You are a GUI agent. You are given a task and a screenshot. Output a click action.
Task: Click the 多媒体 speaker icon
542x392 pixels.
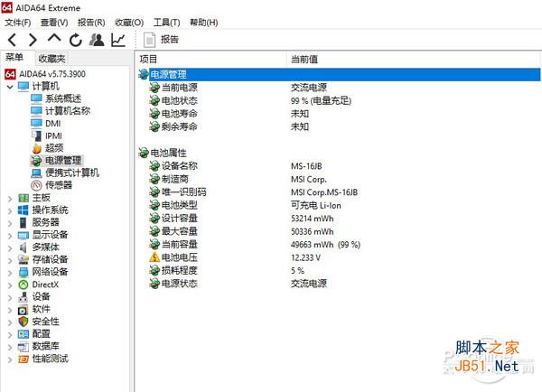point(23,247)
